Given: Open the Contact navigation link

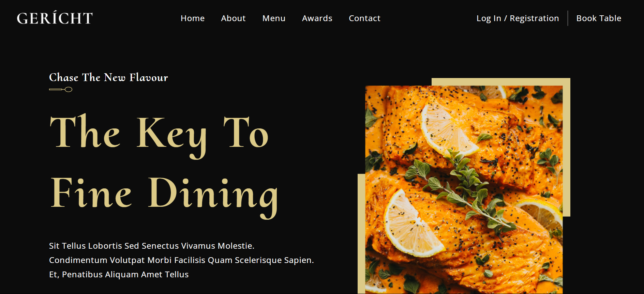Looking at the screenshot, I should click(x=364, y=18).
